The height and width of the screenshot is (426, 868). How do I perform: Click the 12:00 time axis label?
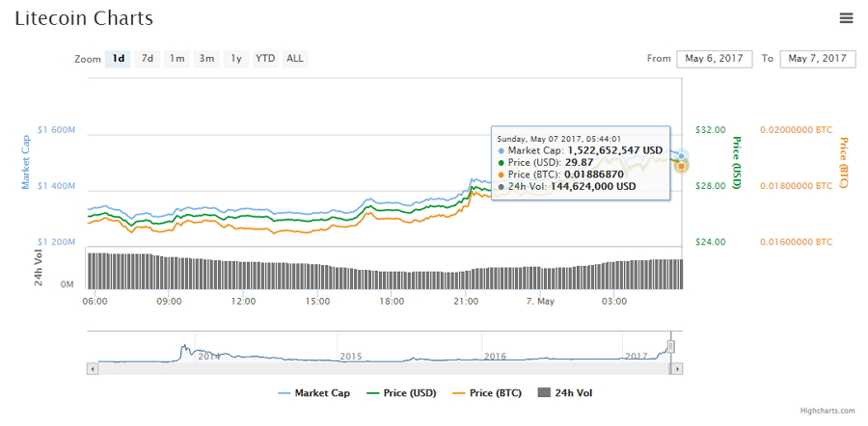tap(243, 302)
